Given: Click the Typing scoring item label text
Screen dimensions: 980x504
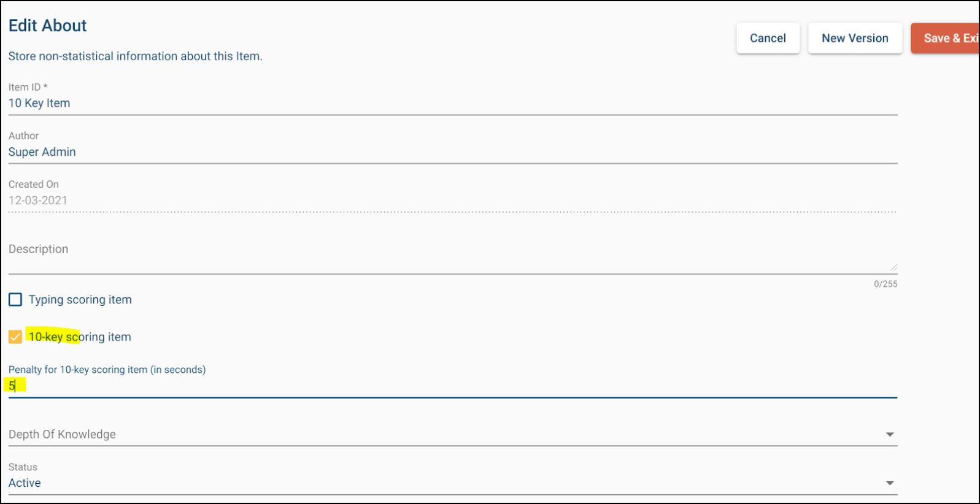Looking at the screenshot, I should 80,299.
